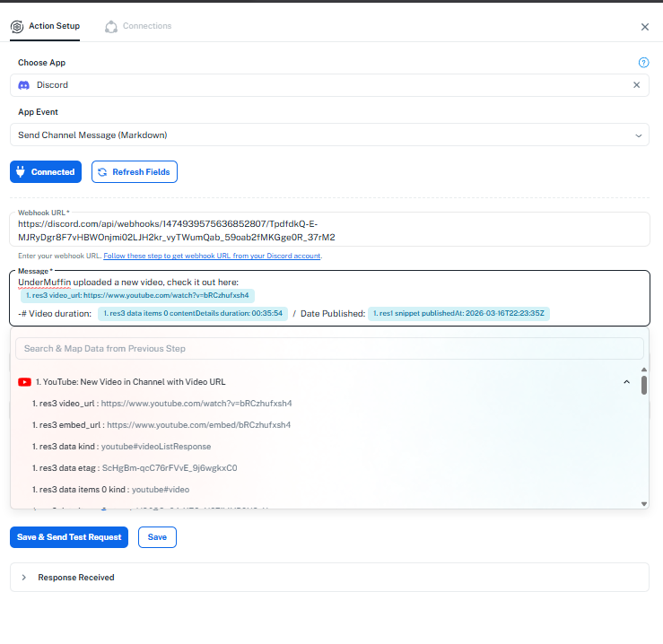
Task: Open the help question mark icon
Action: click(x=643, y=63)
